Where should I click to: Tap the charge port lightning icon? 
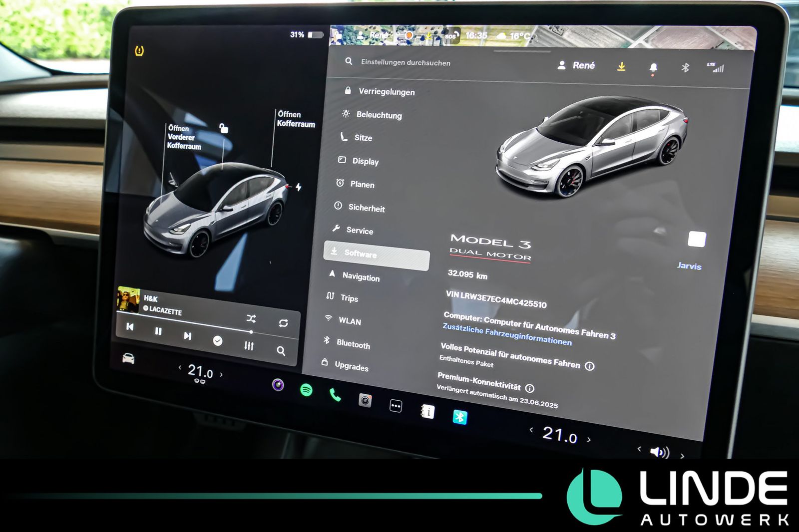(299, 187)
